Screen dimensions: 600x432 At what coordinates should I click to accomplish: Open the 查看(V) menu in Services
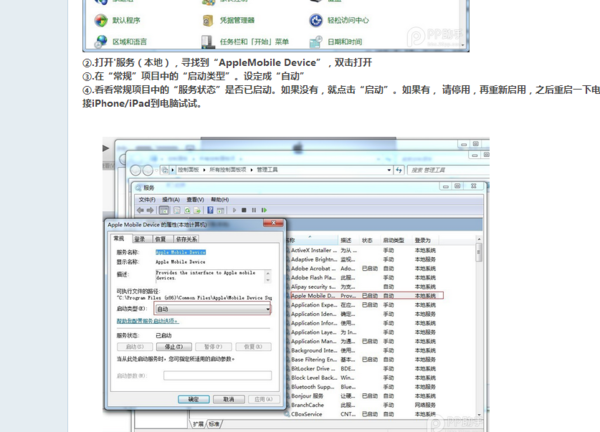click(195, 200)
